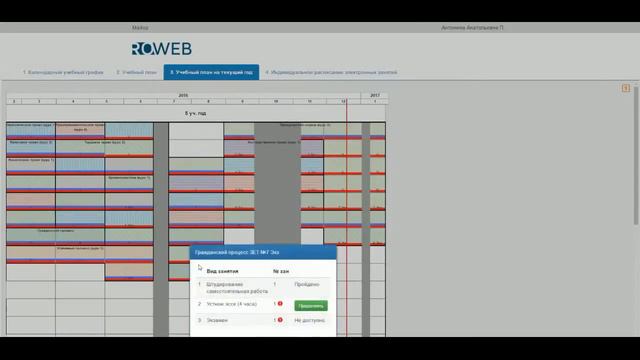This screenshot has height=360, width=640.
Task: Select tab 3 Учебный план на текущий год
Action: click(211, 72)
